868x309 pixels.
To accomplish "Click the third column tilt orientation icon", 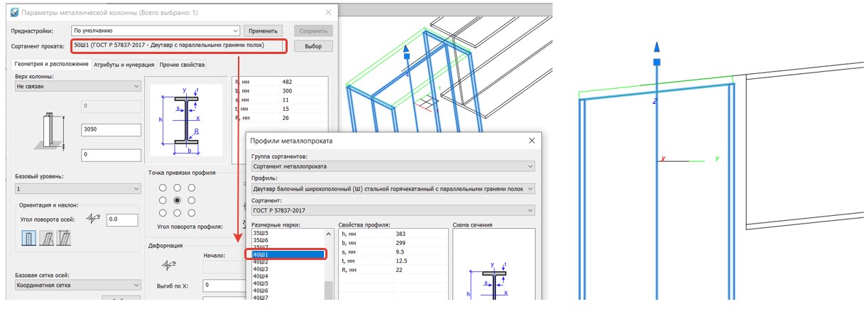I will point(64,239).
